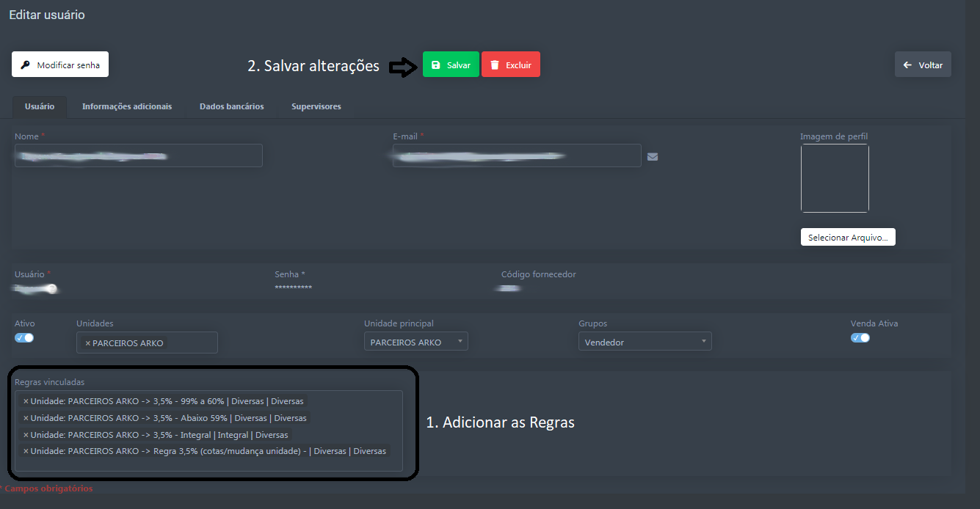Image resolution: width=980 pixels, height=509 pixels.
Task: Open the Unidade principal dropdown
Action: [x=415, y=342]
